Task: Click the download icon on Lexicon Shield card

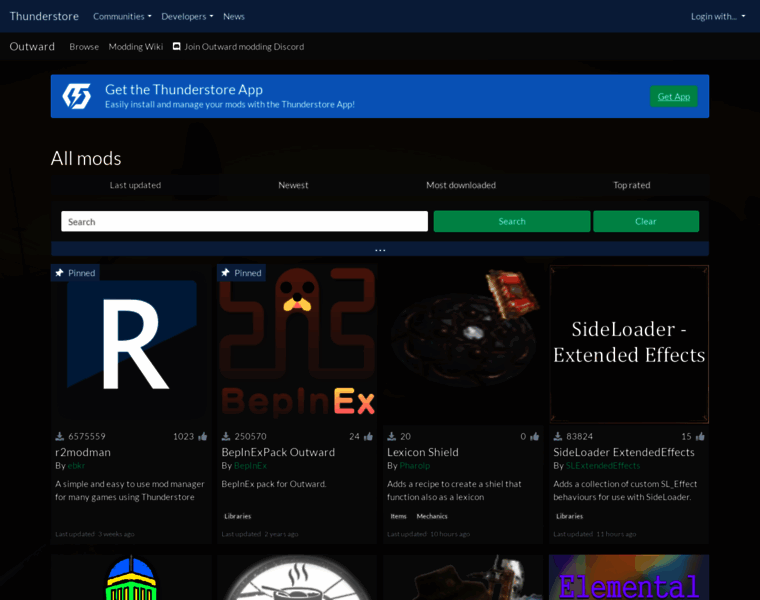Action: [x=392, y=437]
